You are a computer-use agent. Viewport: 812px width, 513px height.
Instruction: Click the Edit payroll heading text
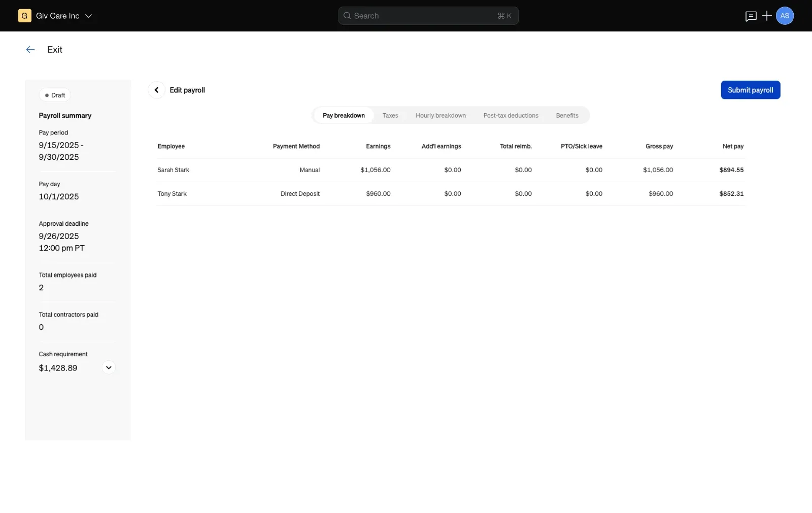187,90
